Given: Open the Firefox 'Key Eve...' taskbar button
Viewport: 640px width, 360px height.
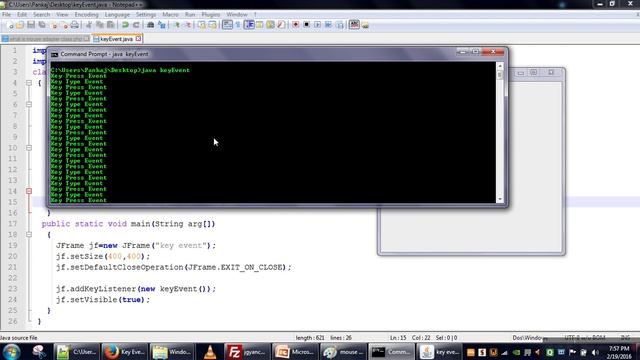Looking at the screenshot, I should click(124, 352).
